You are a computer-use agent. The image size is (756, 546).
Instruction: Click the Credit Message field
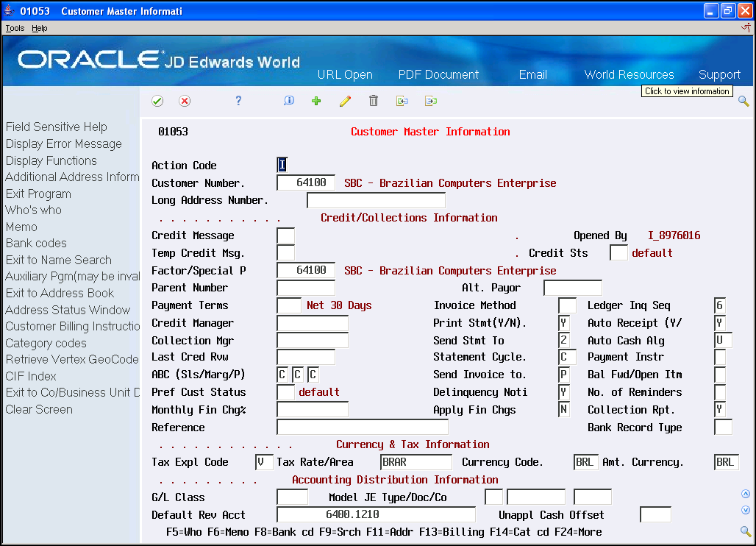[285, 235]
